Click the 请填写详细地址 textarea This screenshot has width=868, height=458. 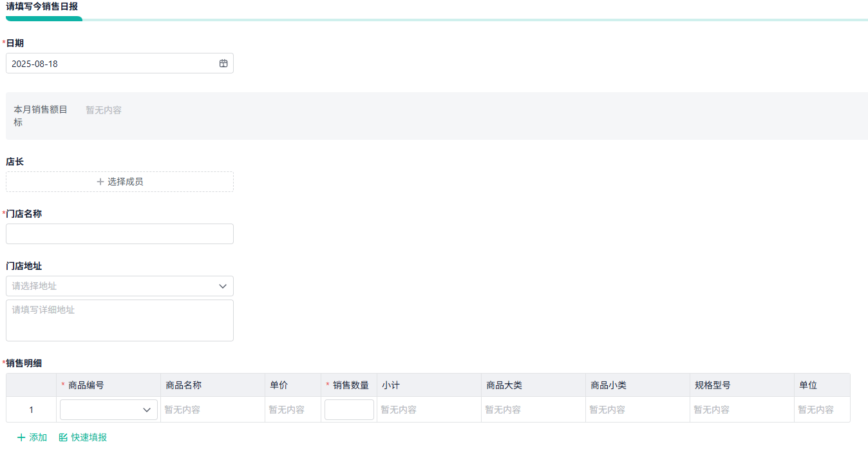pos(120,320)
